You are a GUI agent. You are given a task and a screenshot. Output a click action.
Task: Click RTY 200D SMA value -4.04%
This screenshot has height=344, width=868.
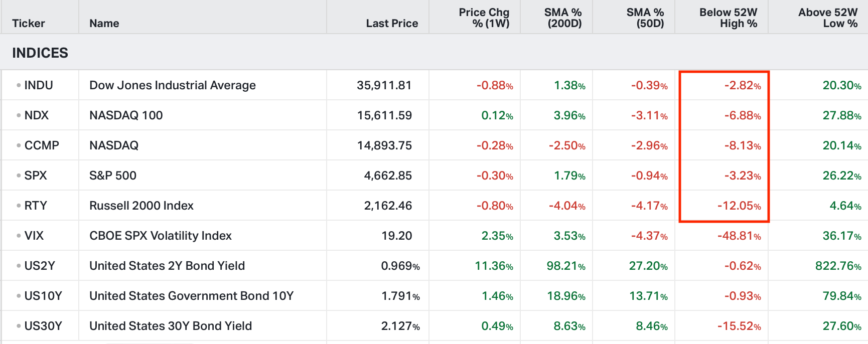click(567, 206)
